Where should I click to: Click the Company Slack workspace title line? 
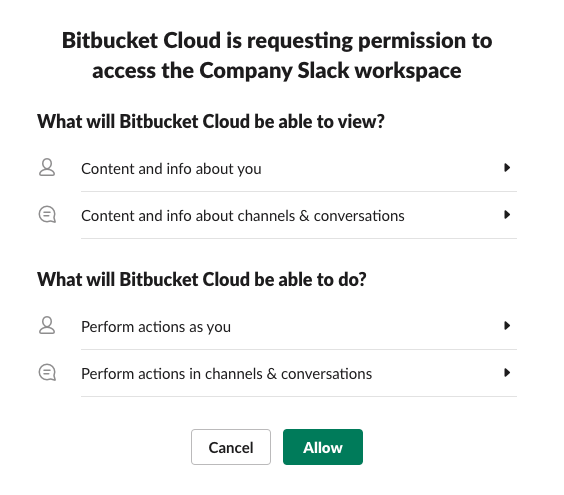pos(277,71)
